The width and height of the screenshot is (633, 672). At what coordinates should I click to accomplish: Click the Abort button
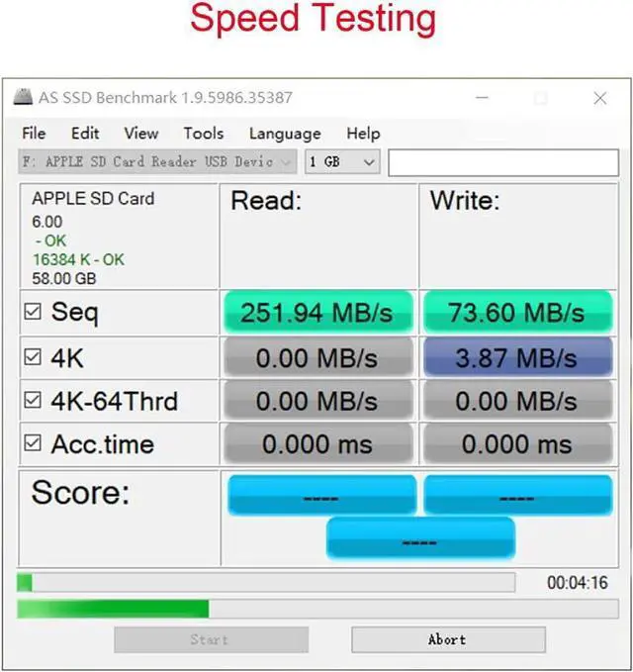coord(448,640)
